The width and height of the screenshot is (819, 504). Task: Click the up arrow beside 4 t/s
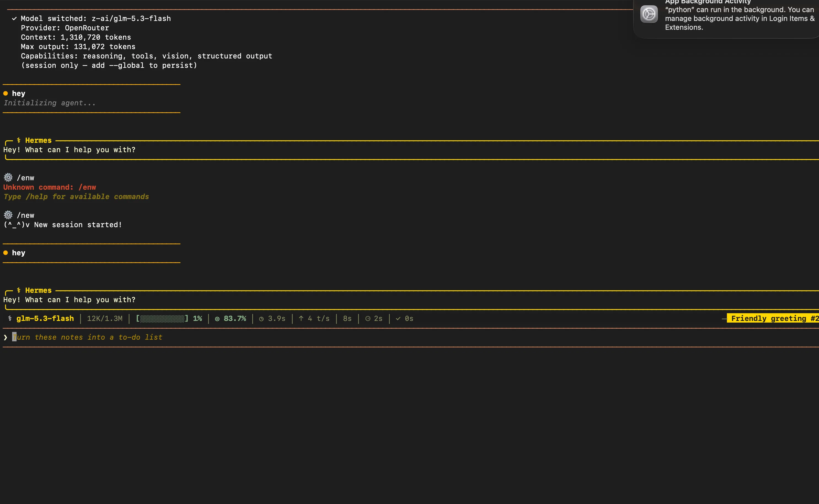pos(301,318)
